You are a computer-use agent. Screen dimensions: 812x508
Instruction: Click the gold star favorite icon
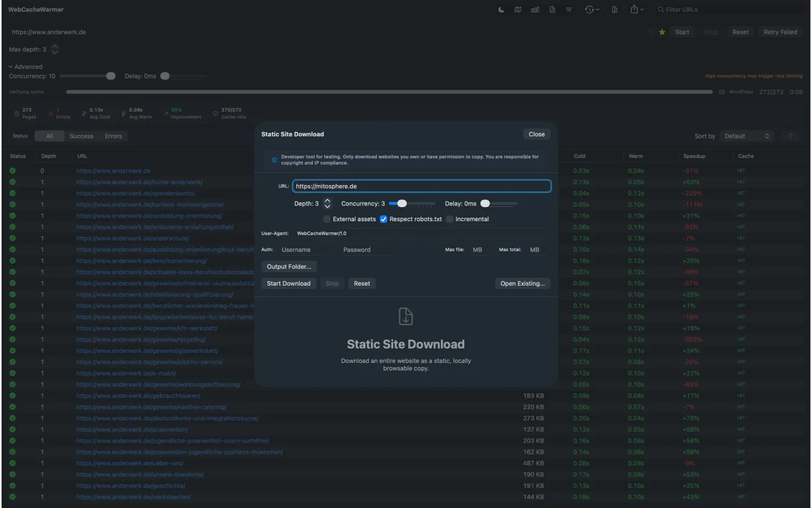click(x=662, y=32)
